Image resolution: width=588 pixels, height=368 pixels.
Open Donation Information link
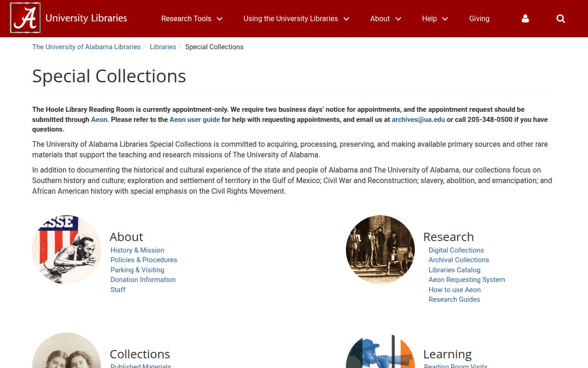pyautogui.click(x=143, y=280)
